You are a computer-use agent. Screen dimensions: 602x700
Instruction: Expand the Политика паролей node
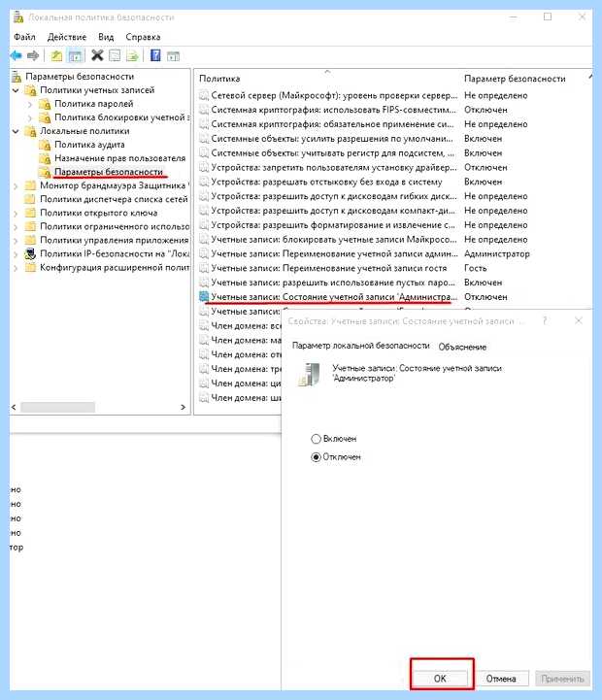[x=30, y=105]
